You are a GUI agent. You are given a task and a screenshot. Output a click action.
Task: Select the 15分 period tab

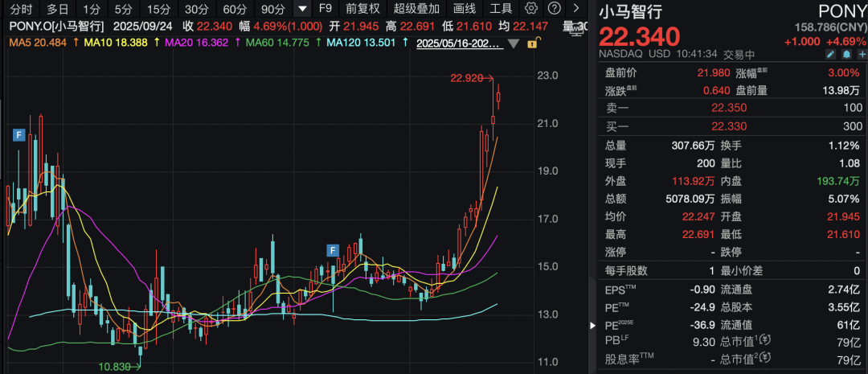tap(159, 8)
